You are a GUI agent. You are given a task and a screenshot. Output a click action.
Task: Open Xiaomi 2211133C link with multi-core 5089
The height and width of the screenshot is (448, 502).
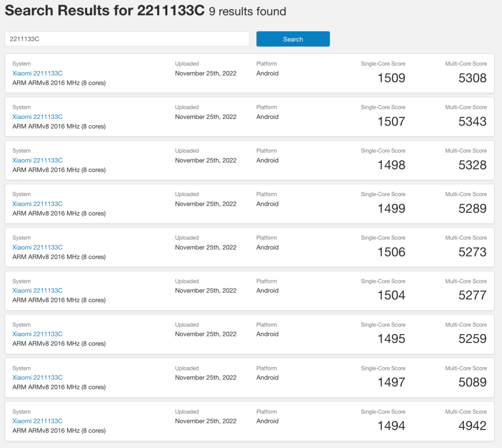(x=38, y=377)
